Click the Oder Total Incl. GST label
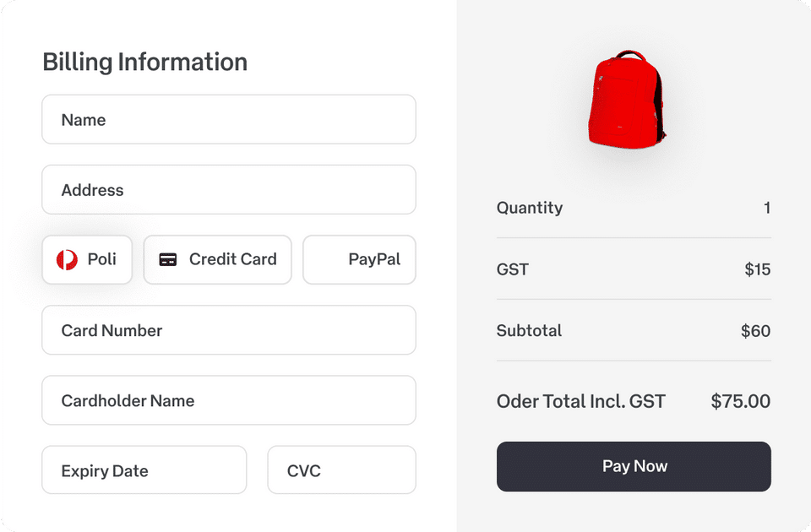811x532 pixels. click(580, 401)
